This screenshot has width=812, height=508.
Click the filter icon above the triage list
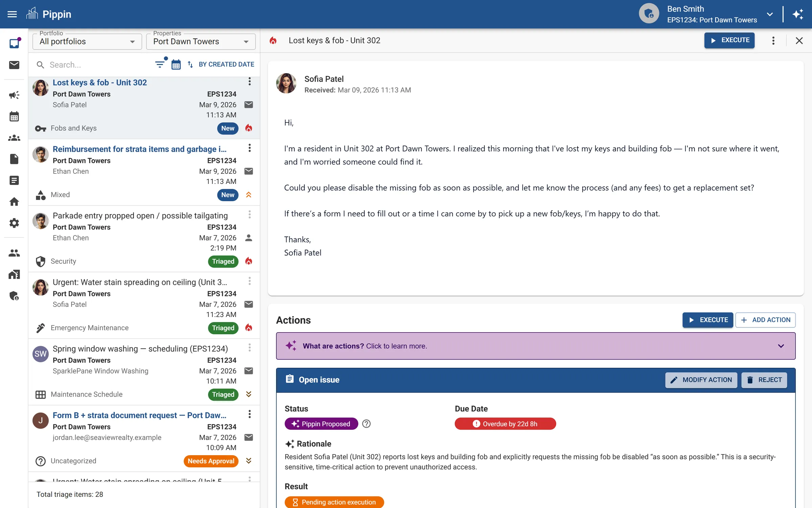pyautogui.click(x=160, y=64)
